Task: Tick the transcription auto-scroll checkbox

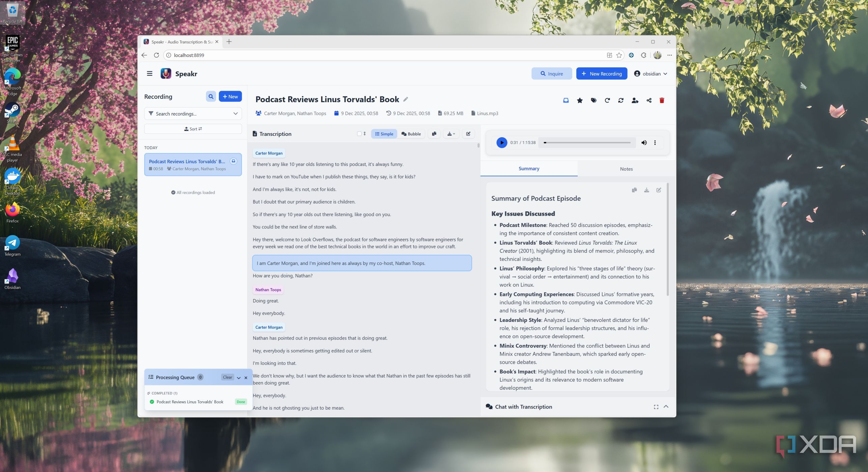Action: 359,134
